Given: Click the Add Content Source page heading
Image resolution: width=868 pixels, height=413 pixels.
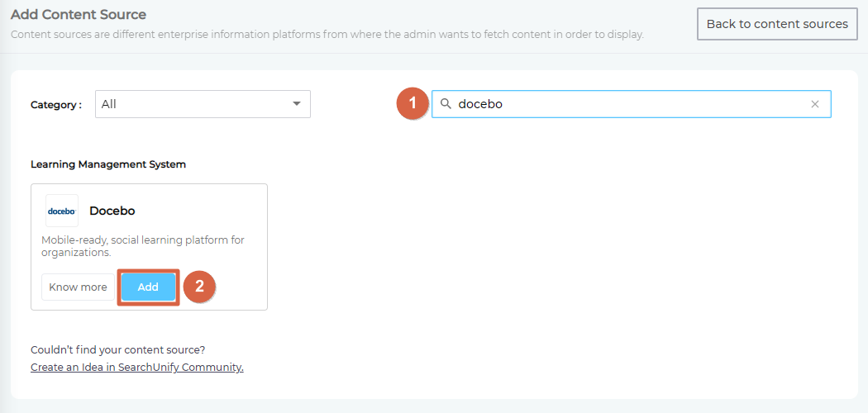Looking at the screenshot, I should (x=79, y=15).
